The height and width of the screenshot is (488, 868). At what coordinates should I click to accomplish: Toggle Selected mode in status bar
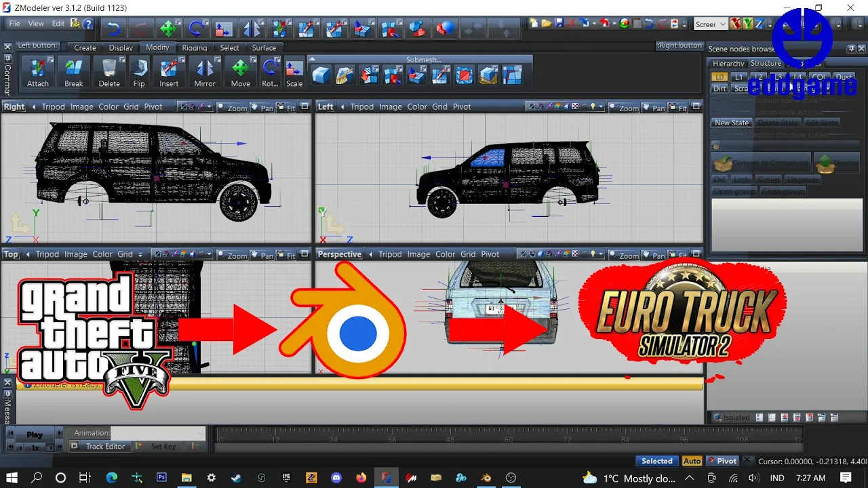tap(656, 461)
